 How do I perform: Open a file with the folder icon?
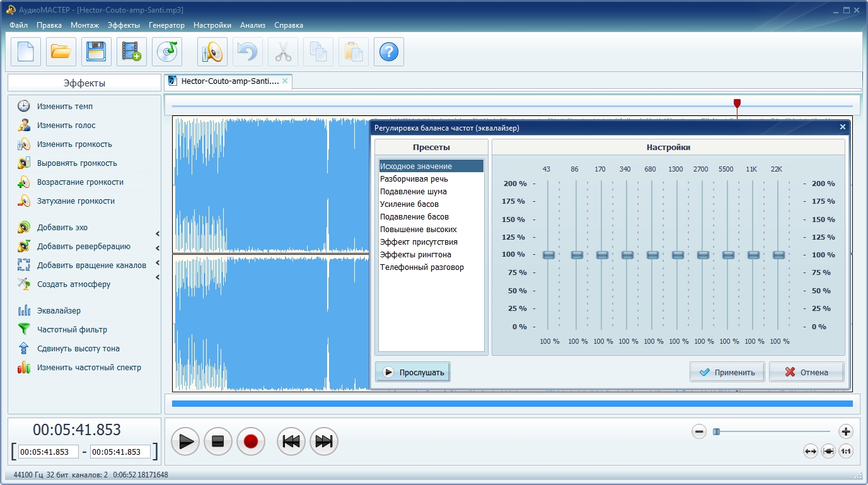pos(61,52)
